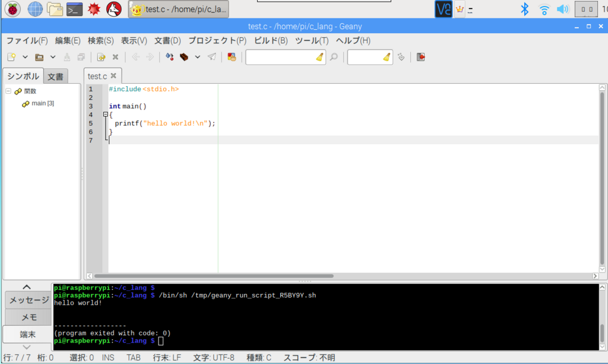The height and width of the screenshot is (364, 608).
Task: Switch to シンボル sidebar tab
Action: 23,77
